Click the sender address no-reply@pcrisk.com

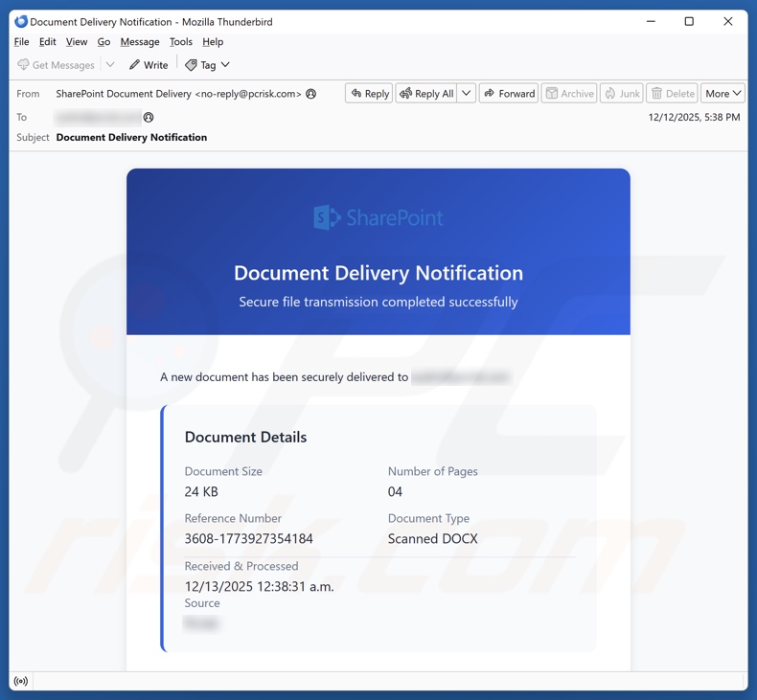click(x=248, y=94)
